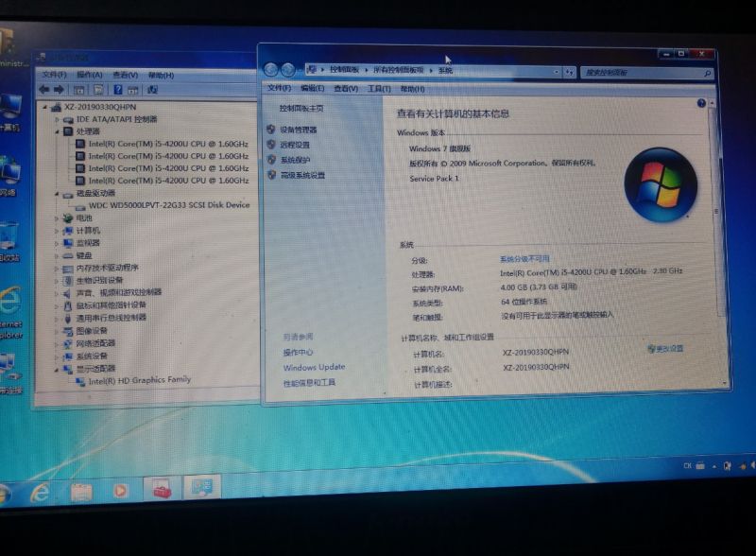Open the blue help icon in System window

pyautogui.click(x=701, y=103)
